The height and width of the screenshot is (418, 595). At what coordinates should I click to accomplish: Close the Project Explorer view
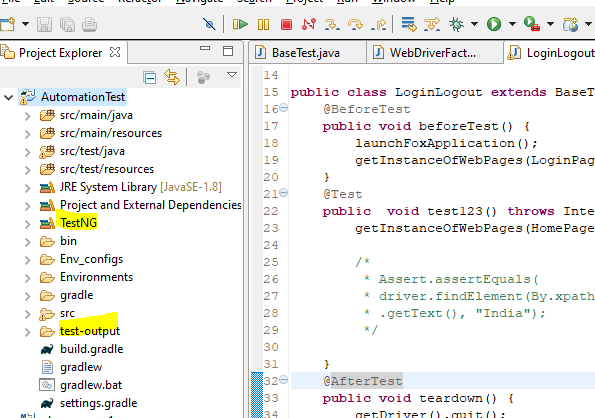[115, 52]
